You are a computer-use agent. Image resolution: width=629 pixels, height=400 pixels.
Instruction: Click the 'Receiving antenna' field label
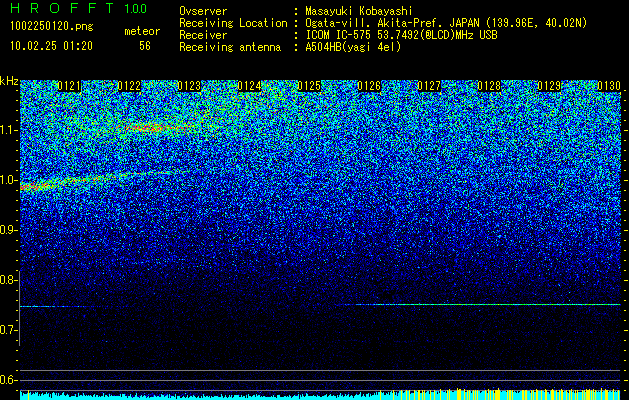pos(230,47)
